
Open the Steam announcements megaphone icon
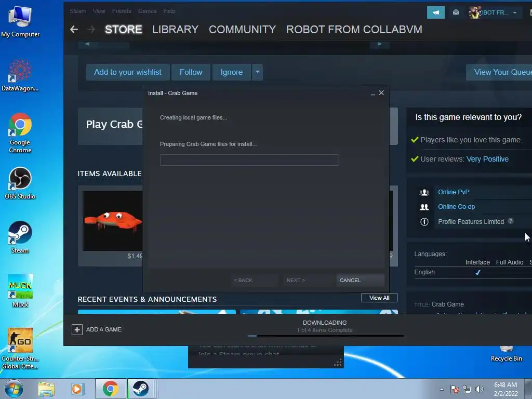(436, 12)
